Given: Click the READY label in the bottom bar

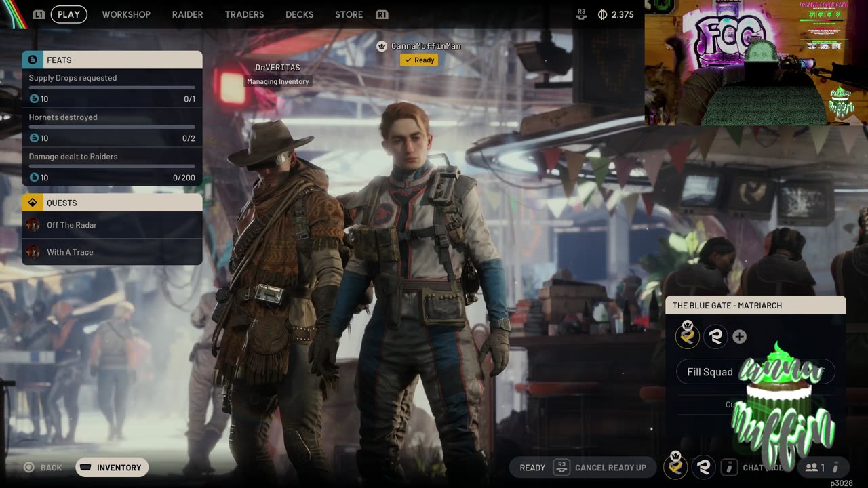Looking at the screenshot, I should [x=532, y=468].
